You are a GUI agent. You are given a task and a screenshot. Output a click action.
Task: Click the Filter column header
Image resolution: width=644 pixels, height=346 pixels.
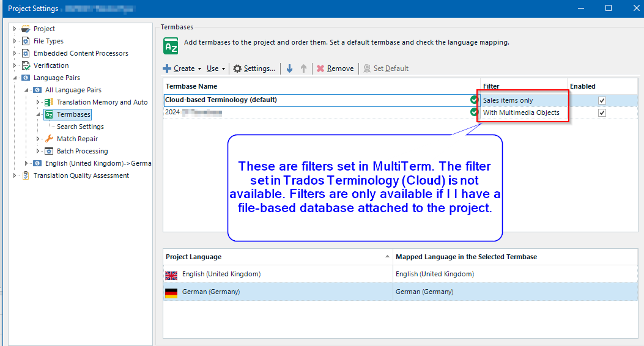click(x=524, y=86)
